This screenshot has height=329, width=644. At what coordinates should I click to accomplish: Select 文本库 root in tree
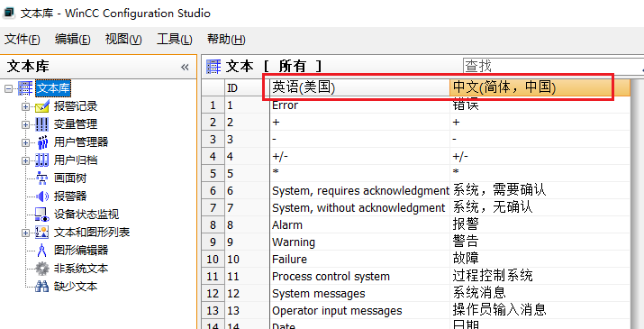[53, 88]
